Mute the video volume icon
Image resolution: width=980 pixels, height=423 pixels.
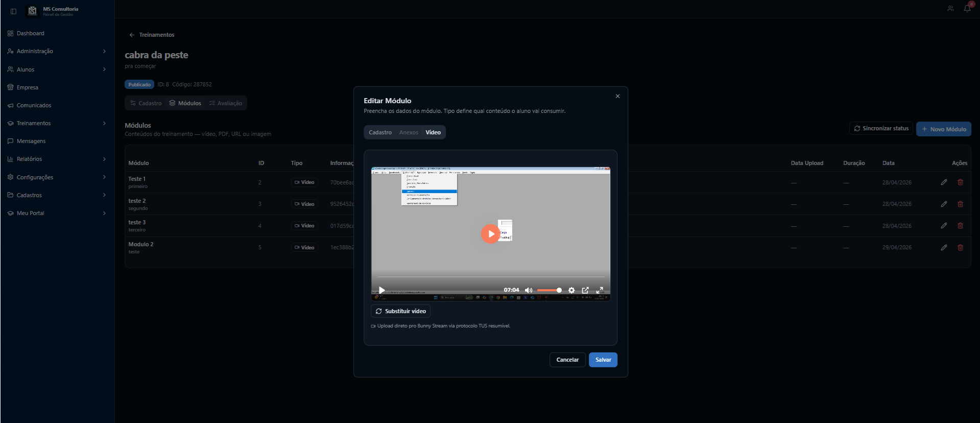[529, 290]
